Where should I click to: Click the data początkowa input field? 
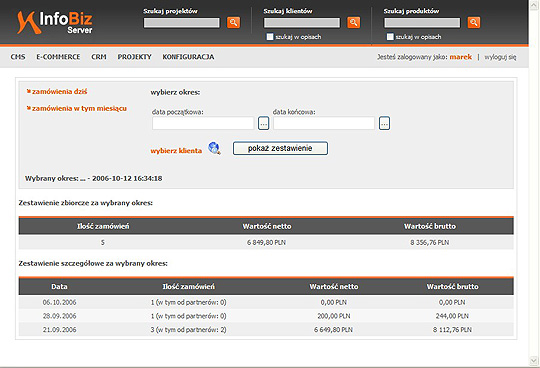[203, 123]
